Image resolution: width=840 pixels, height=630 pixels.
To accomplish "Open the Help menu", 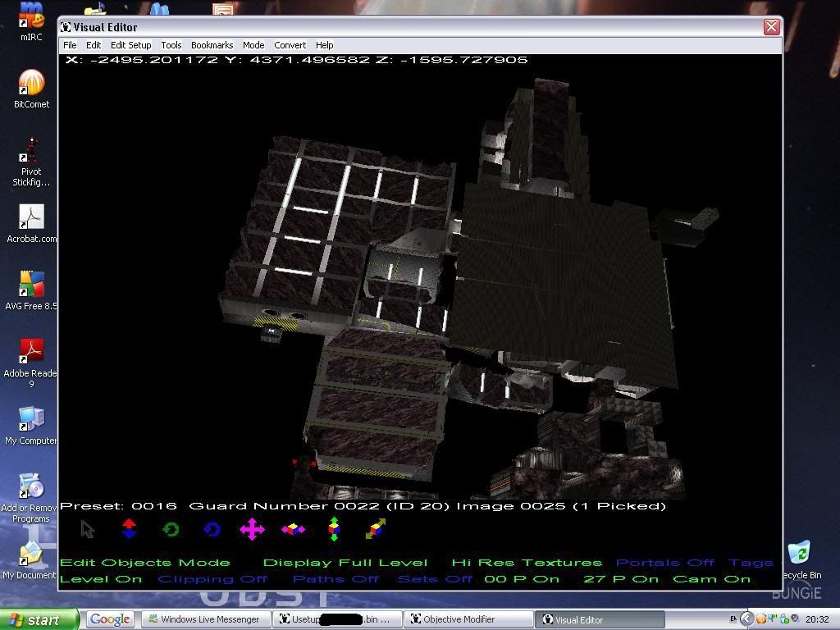I will click(x=324, y=45).
